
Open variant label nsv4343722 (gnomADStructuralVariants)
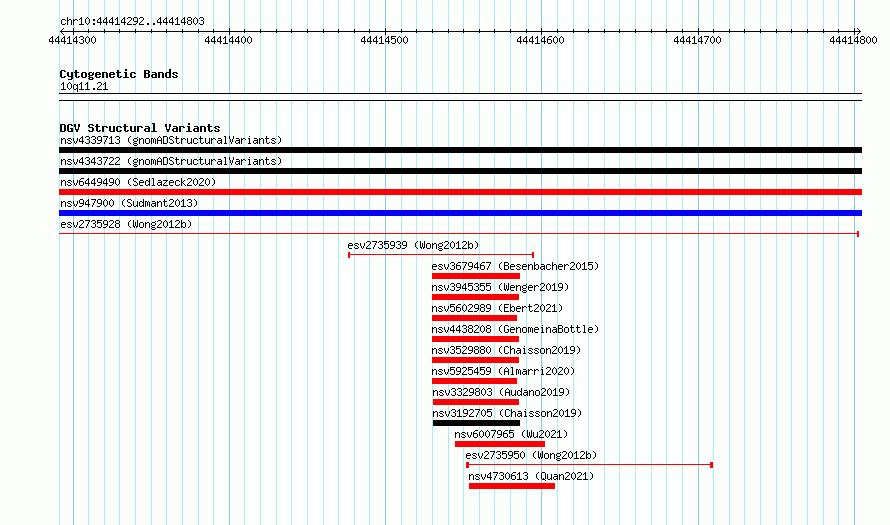[171, 161]
